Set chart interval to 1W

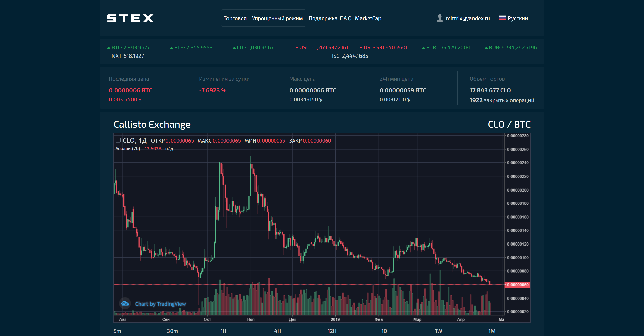point(438,331)
